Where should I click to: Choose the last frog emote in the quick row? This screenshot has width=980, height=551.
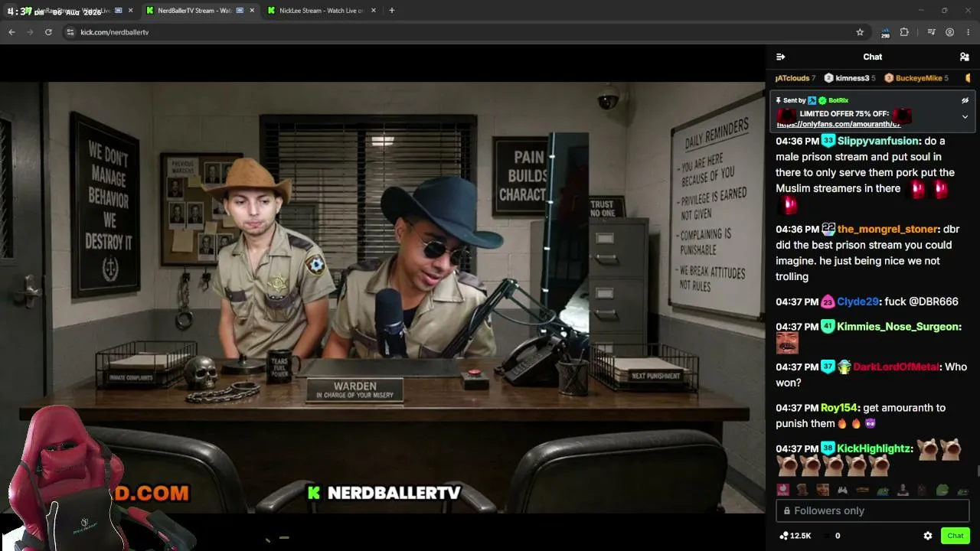point(962,491)
